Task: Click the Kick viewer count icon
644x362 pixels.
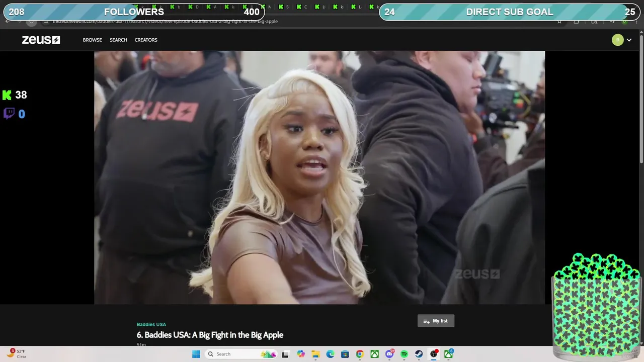Action: click(x=7, y=95)
